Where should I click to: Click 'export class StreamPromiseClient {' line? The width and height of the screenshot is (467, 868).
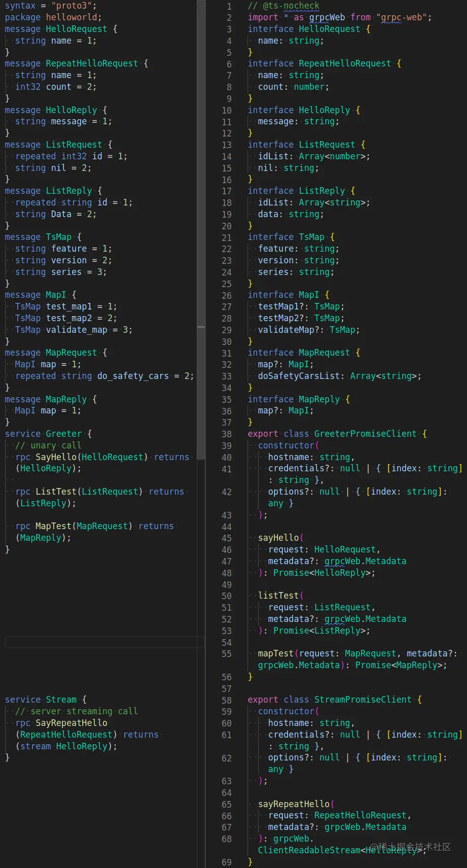[x=335, y=700]
